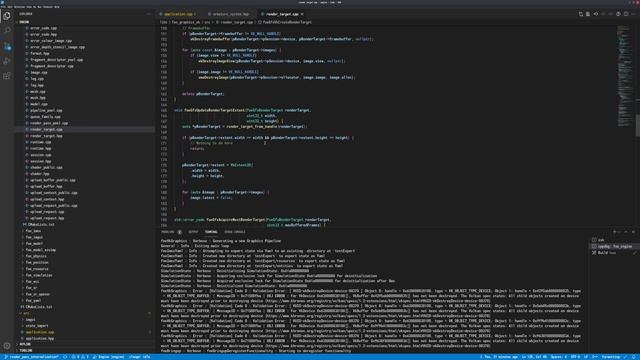640x360 pixels.
Task: Select the Build task terminal
Action: [x=613, y=253]
